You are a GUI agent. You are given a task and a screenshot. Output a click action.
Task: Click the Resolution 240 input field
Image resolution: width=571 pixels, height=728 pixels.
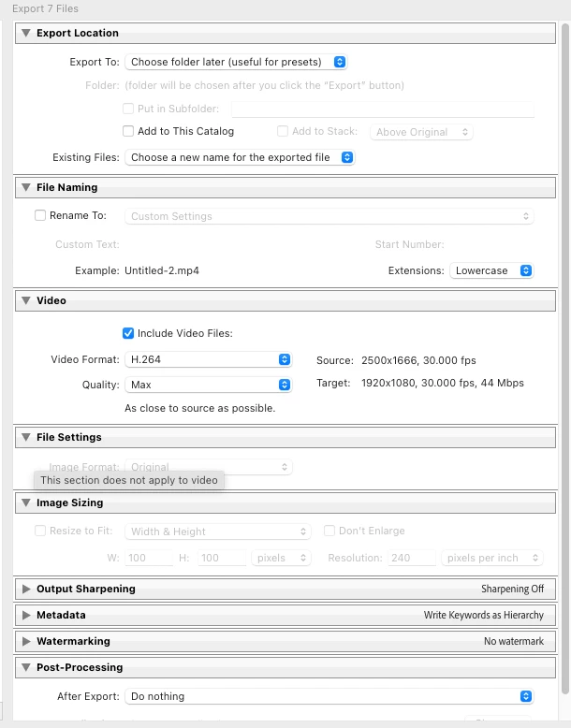(412, 558)
